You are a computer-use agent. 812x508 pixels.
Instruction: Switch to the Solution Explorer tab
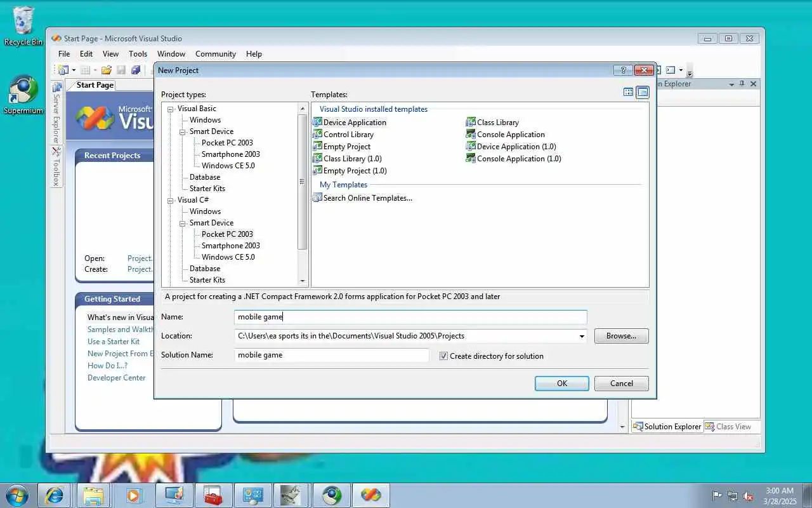pyautogui.click(x=667, y=427)
